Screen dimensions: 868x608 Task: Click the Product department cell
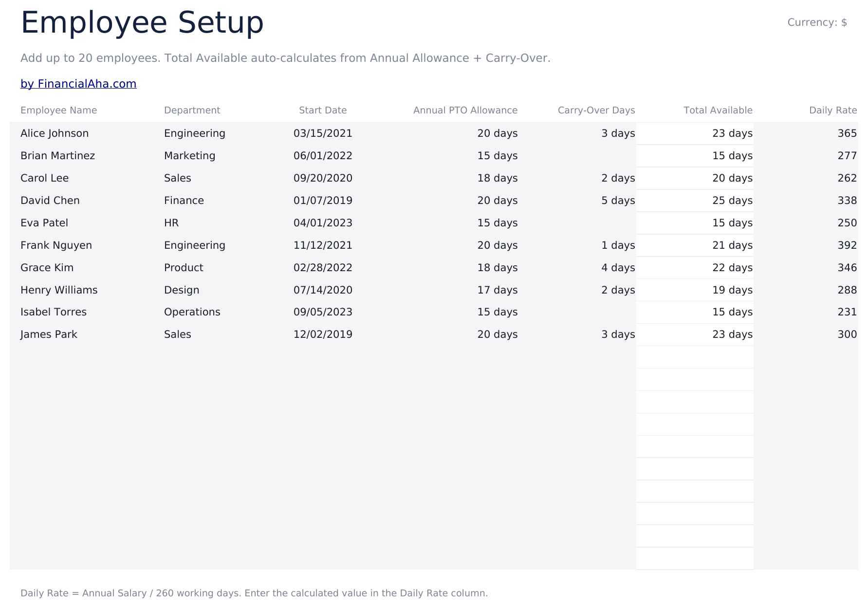(184, 268)
